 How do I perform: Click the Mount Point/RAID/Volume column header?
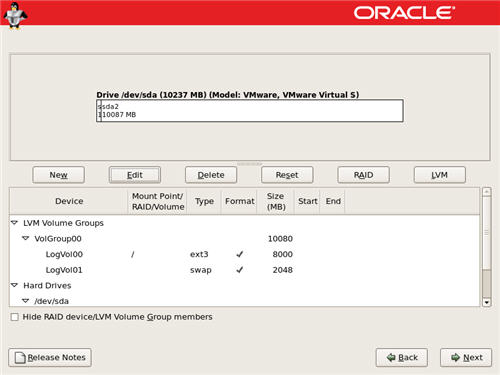click(x=158, y=201)
